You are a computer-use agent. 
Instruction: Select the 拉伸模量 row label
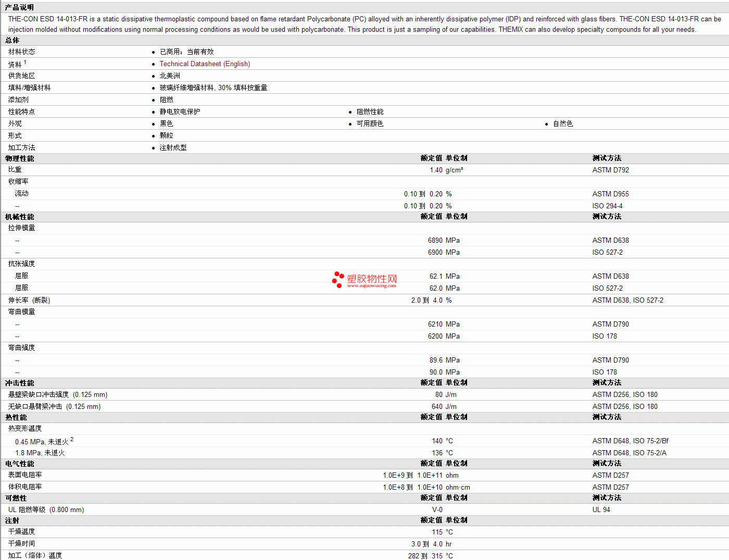click(x=22, y=228)
